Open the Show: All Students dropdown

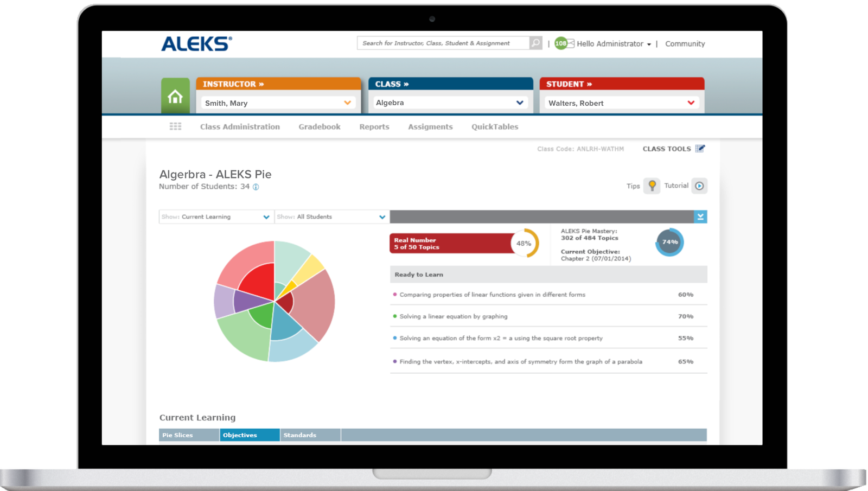pos(331,216)
